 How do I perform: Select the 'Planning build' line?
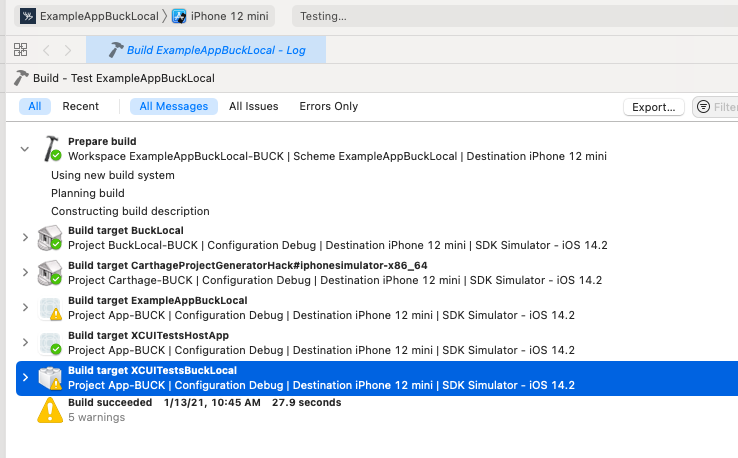coord(88,193)
